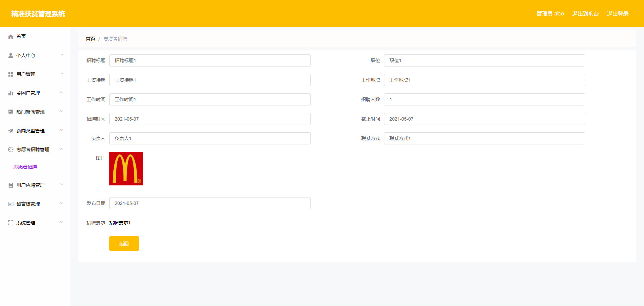Click the chat icon for 热门新闻管理
Screen dimensions: 644x306
coord(11,112)
